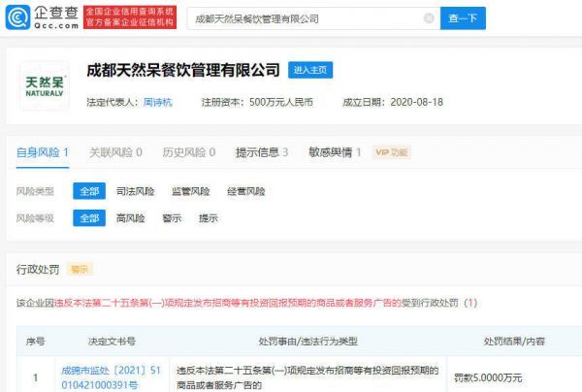Filter by 提示 risk level
Viewport: 582px width, 392px height.
pyautogui.click(x=209, y=218)
